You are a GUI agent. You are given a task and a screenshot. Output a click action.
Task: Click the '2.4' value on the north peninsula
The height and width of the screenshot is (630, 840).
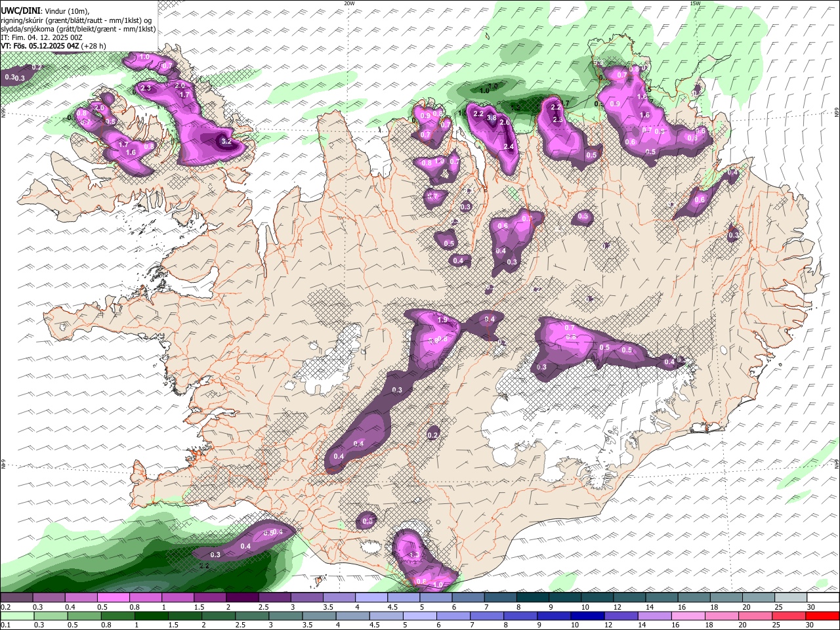[x=509, y=147]
